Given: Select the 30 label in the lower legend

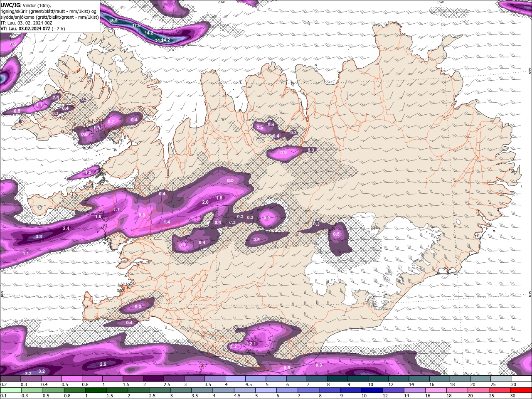Looking at the screenshot, I should 512,396.
